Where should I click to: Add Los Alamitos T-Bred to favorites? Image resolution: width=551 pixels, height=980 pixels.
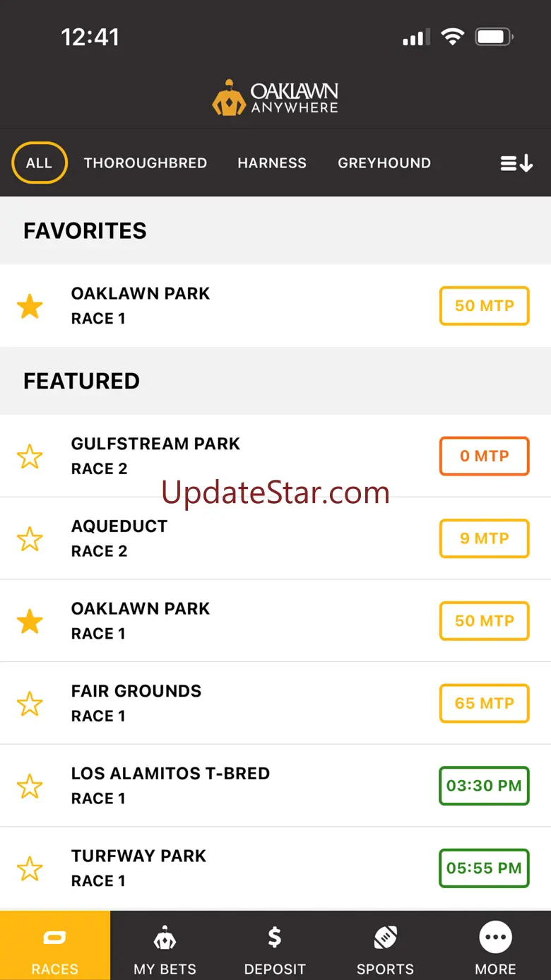[30, 786]
